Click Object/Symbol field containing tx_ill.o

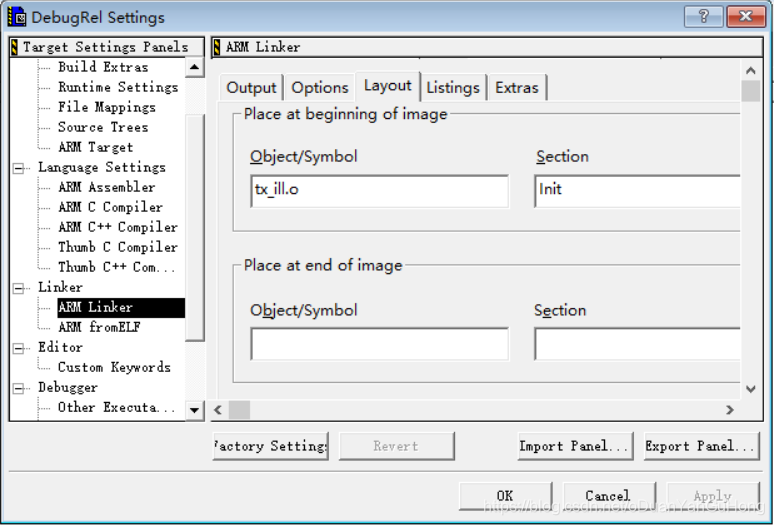pos(380,190)
